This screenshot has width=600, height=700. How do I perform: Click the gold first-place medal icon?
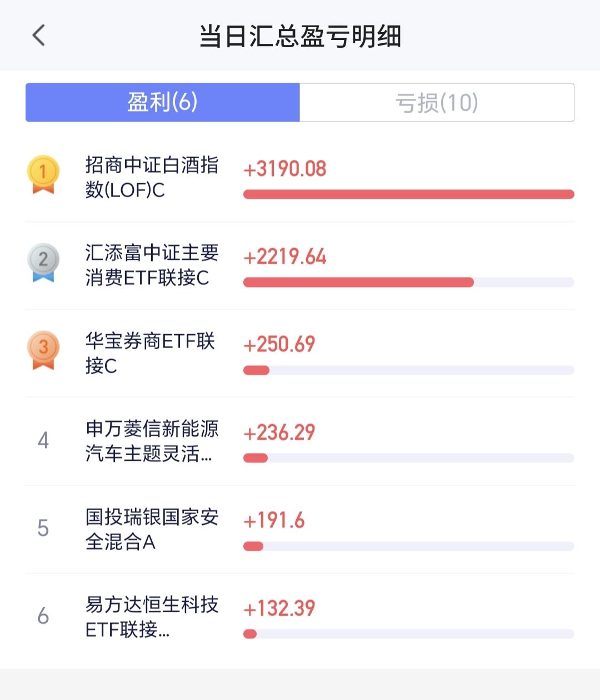[43, 175]
